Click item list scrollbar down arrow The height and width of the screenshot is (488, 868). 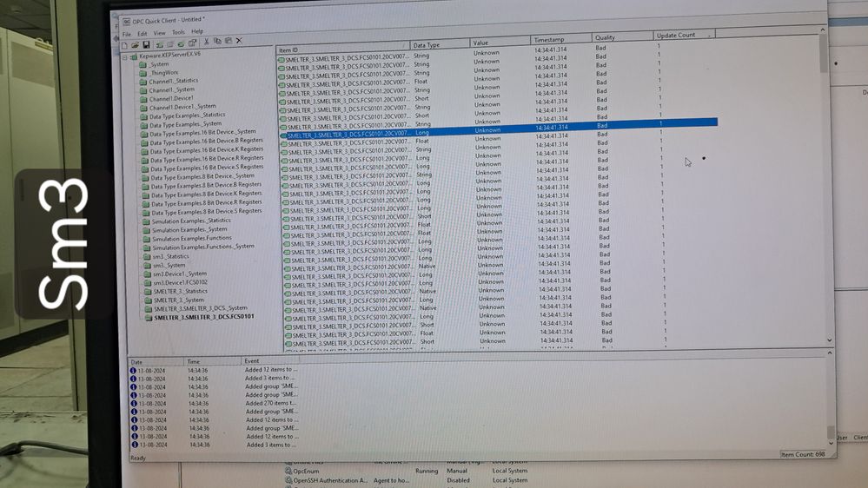(829, 340)
